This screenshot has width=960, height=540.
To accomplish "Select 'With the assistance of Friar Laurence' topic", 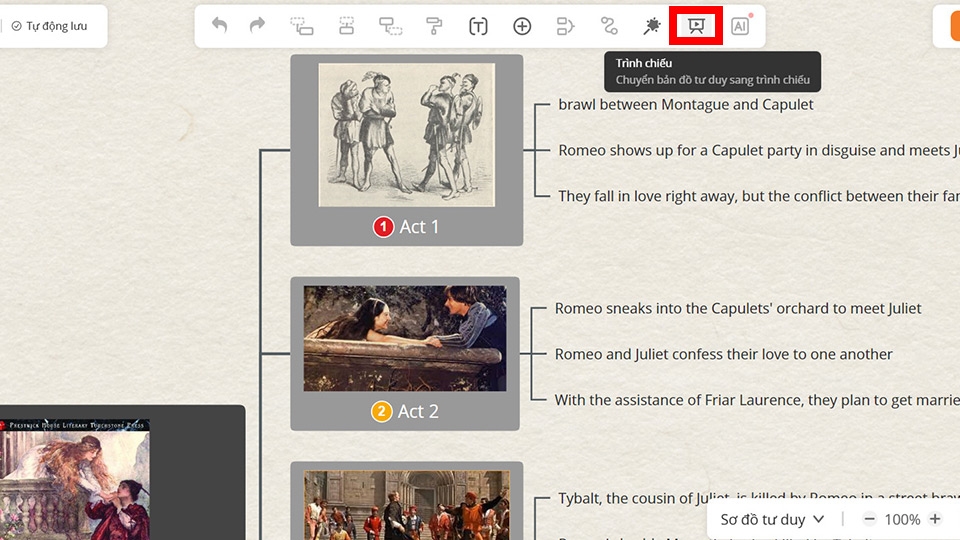I will point(757,400).
